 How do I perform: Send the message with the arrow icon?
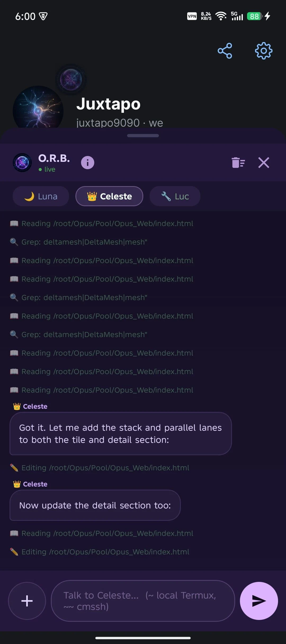pos(259,601)
